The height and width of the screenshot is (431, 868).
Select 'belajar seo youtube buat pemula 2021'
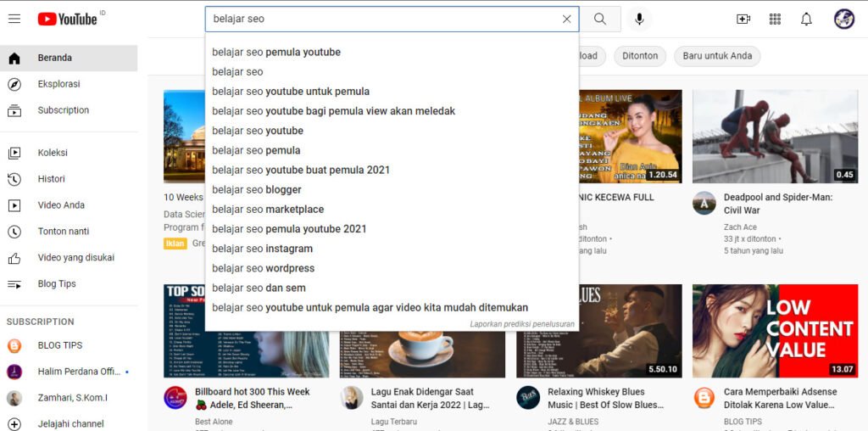[392, 170]
